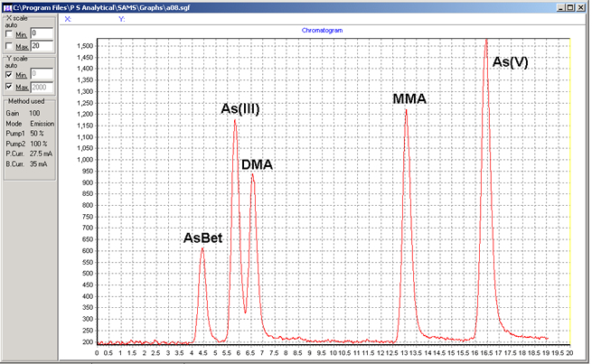The image size is (592, 364).
Task: Click the 1,500 y-axis tick label
Action: (85, 46)
